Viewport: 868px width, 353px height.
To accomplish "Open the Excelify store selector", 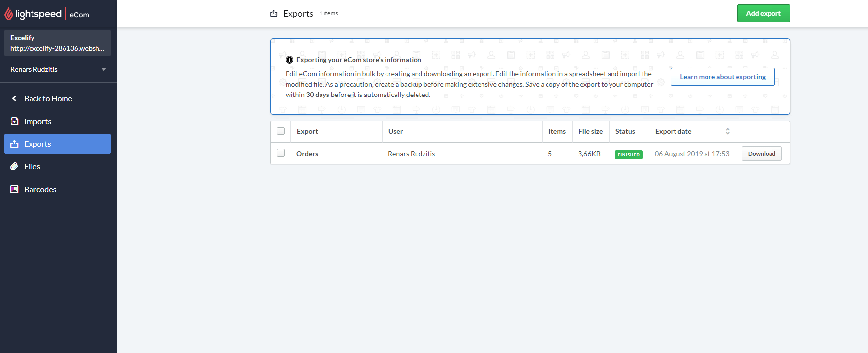I will pos(57,43).
